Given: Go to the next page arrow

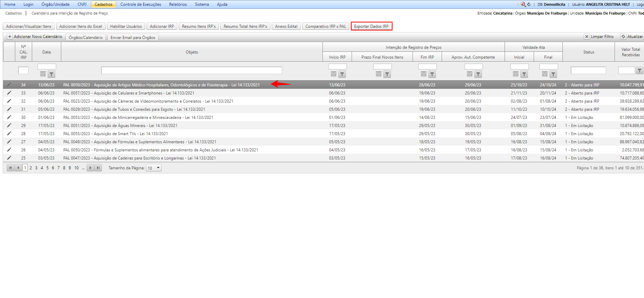Looking at the screenshot, I should pyautogui.click(x=90, y=168).
